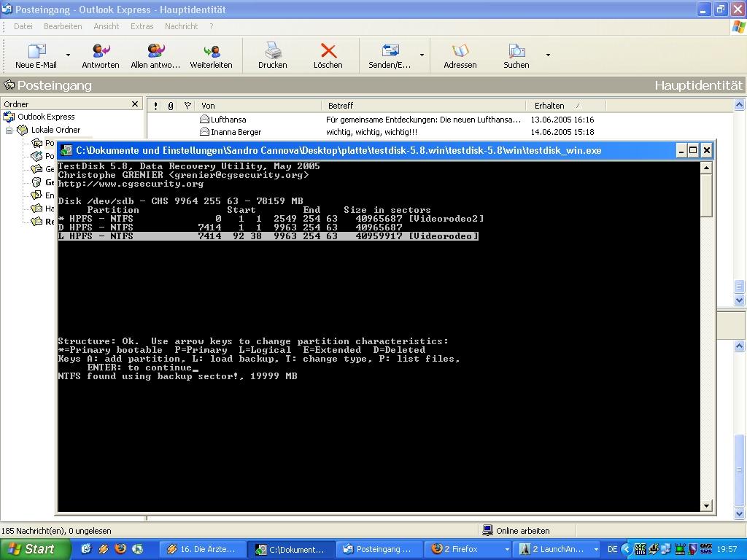Click the Suchen search icon
Viewport: 747px width, 560px height.
[x=516, y=55]
